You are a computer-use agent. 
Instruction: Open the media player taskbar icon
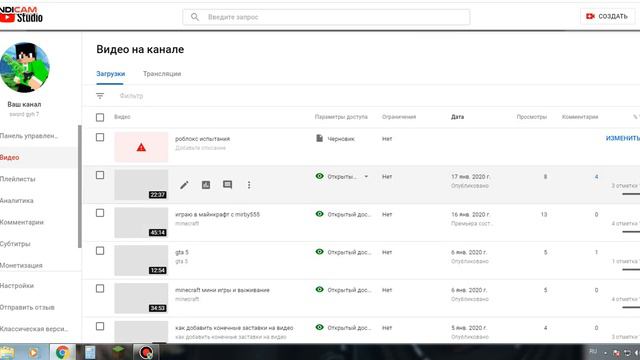(34, 352)
